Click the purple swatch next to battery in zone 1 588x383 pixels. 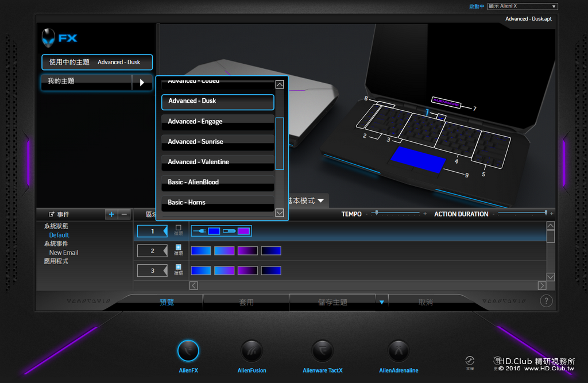243,231
